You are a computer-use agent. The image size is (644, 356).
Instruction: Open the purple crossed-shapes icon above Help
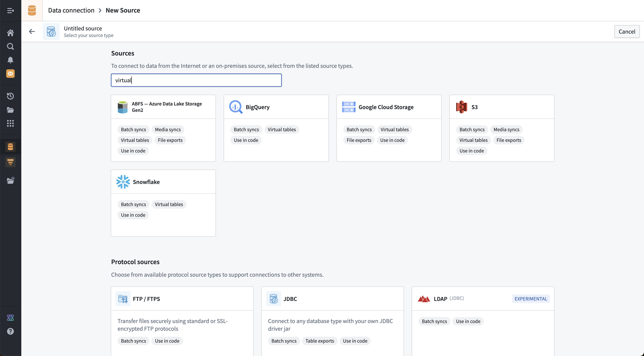[10, 318]
